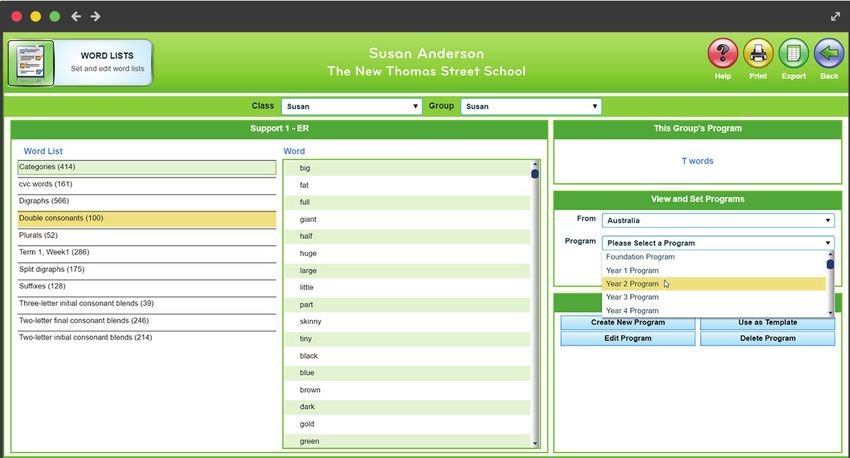Click the 'Word List' column header

(43, 151)
